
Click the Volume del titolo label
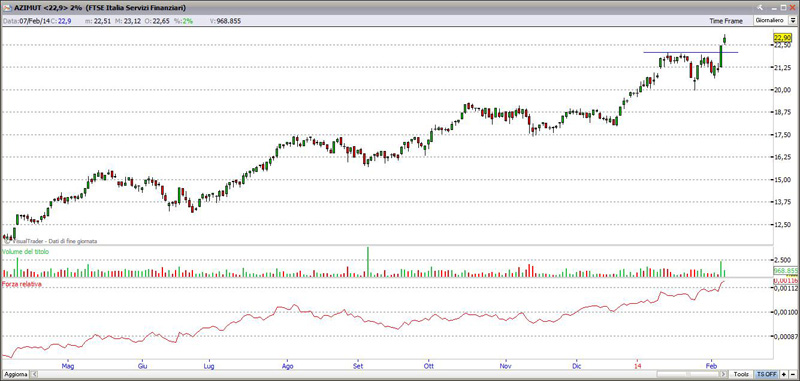(x=26, y=252)
